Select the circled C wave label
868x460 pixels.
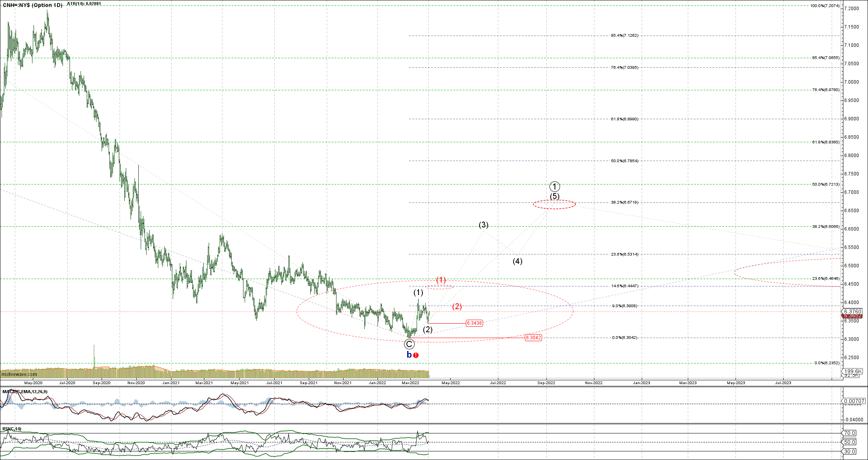(409, 344)
